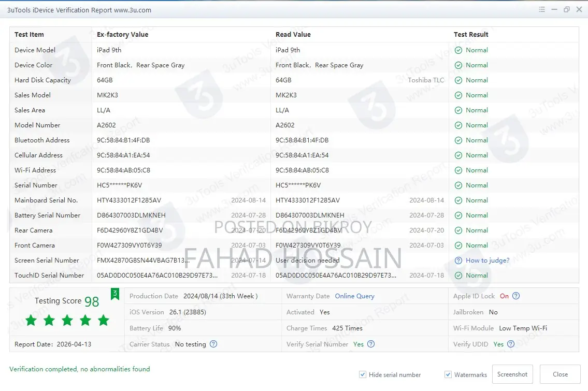Click the ex-factory Serial Number HC5******PK6V
Screen dimensions: 588x391
click(119, 185)
